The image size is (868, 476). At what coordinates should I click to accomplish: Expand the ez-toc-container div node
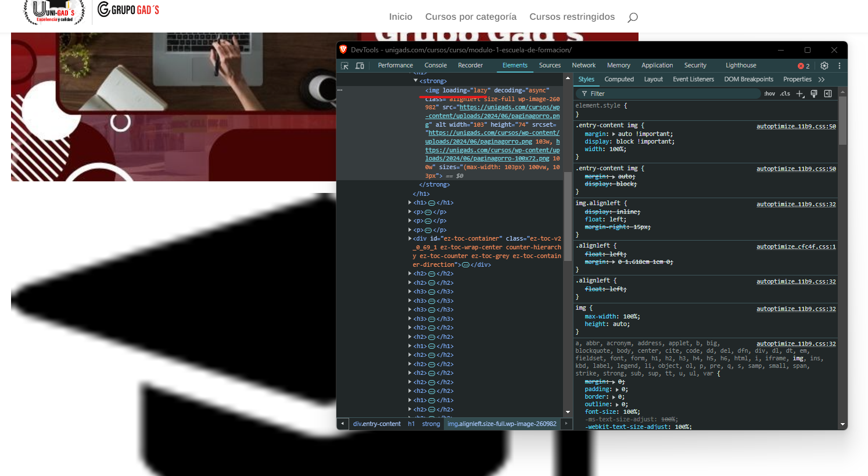(410, 238)
